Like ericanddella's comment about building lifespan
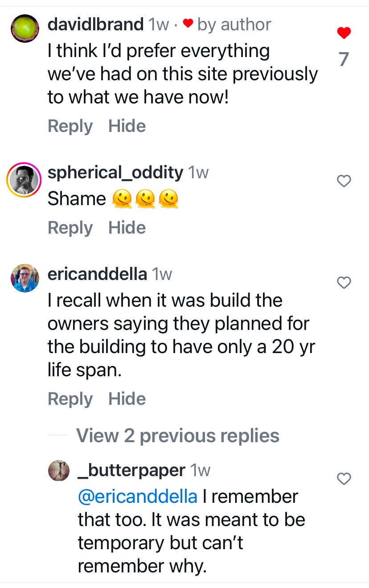 point(343,282)
